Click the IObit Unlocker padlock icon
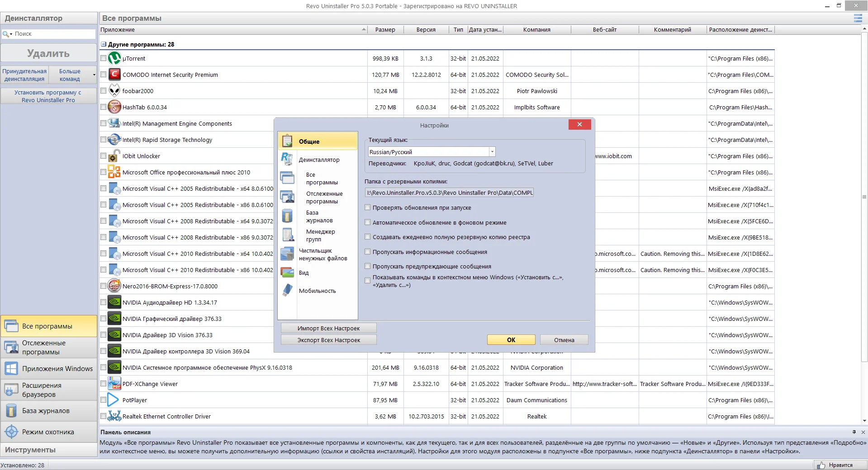Screen dimensions: 868x470 coord(114,156)
